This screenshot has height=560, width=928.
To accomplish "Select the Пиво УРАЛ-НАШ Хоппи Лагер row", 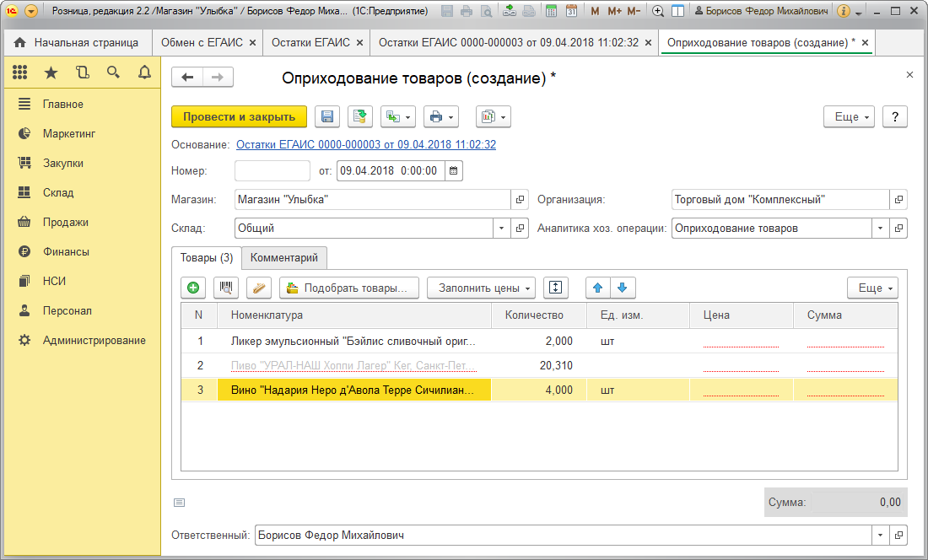I will [x=539, y=365].
